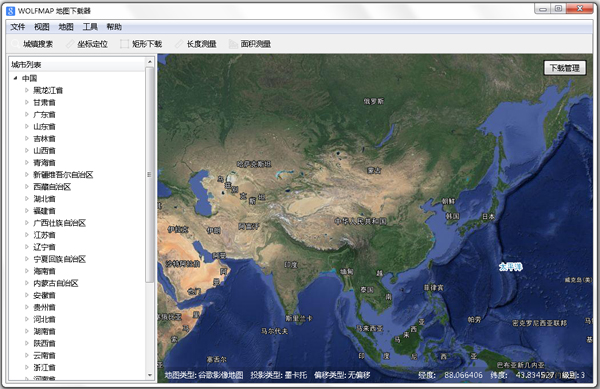
Task: Select 湖北省 in city list
Action: pos(44,199)
